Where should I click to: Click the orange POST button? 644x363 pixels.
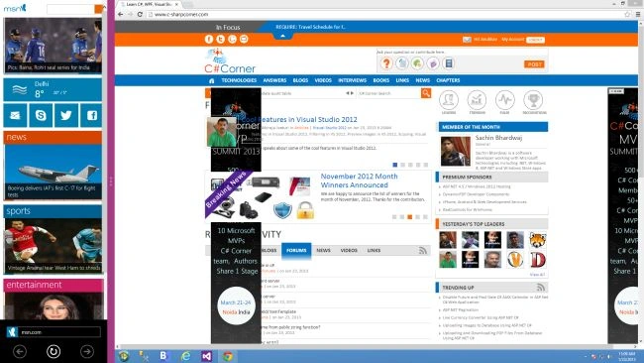coord(534,64)
